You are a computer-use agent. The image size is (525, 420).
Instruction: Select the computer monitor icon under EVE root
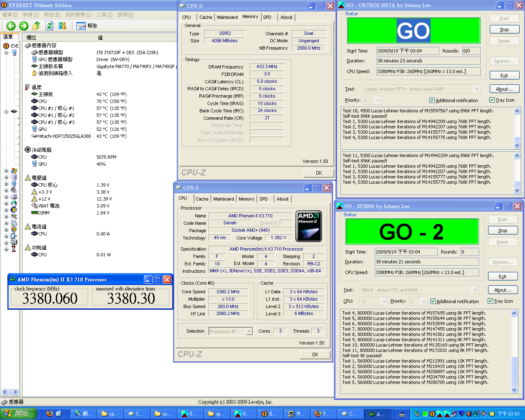(14, 52)
